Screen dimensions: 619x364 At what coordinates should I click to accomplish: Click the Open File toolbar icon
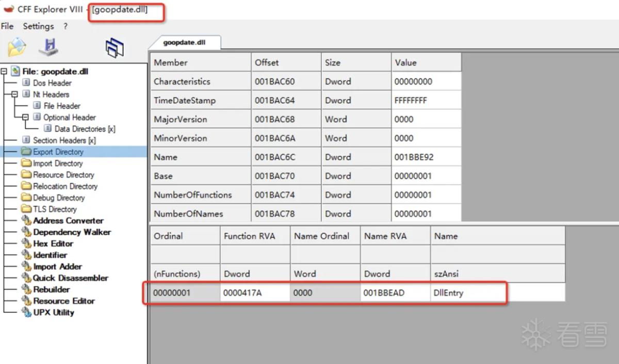(17, 47)
